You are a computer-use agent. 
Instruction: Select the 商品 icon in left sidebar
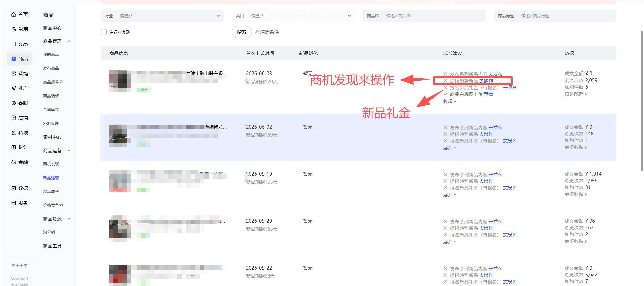click(x=14, y=59)
